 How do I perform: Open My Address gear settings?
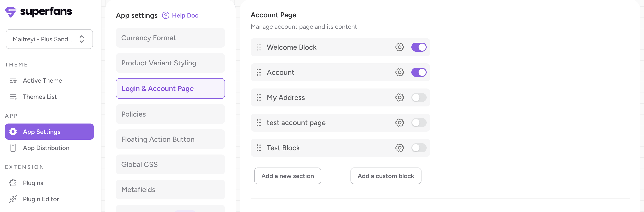pos(399,97)
